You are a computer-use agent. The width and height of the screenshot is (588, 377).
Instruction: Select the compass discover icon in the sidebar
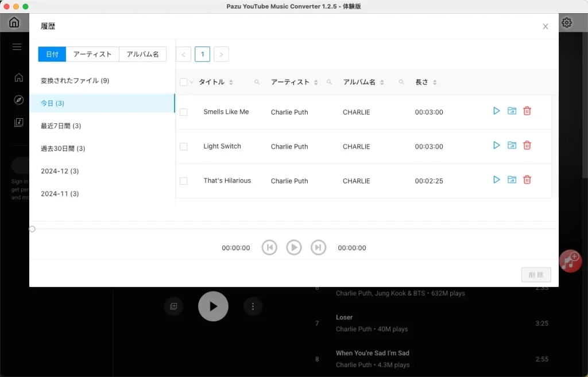coord(19,100)
